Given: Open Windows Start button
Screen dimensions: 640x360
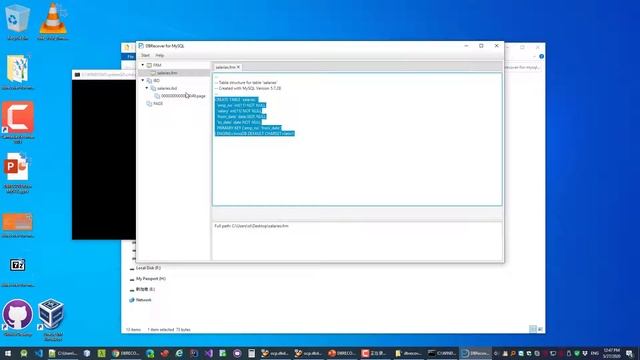Looking at the screenshot, I should (x=7, y=353).
